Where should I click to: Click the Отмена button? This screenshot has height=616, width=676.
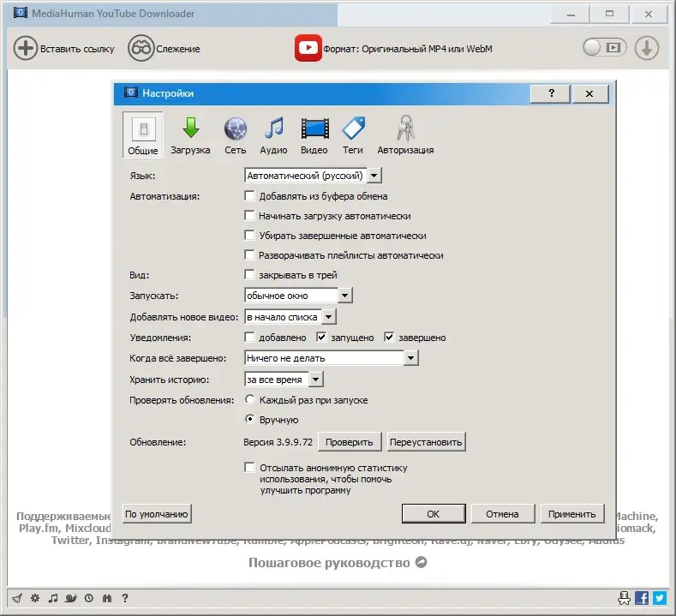click(x=503, y=514)
